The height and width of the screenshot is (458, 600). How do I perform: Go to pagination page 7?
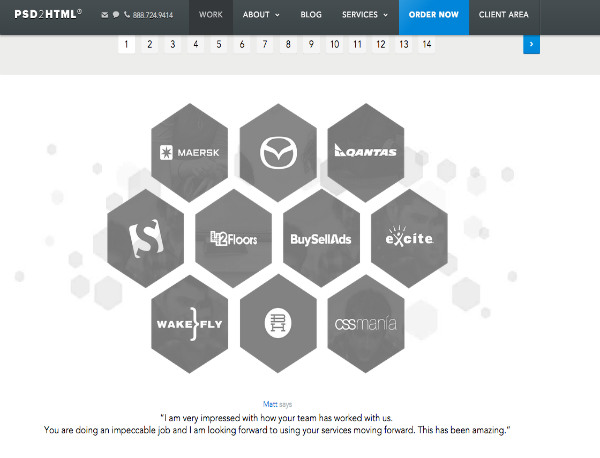(x=265, y=44)
